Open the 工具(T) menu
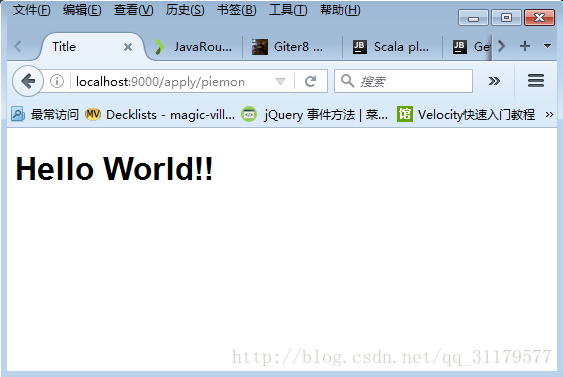The image size is (563, 377). coord(288,10)
